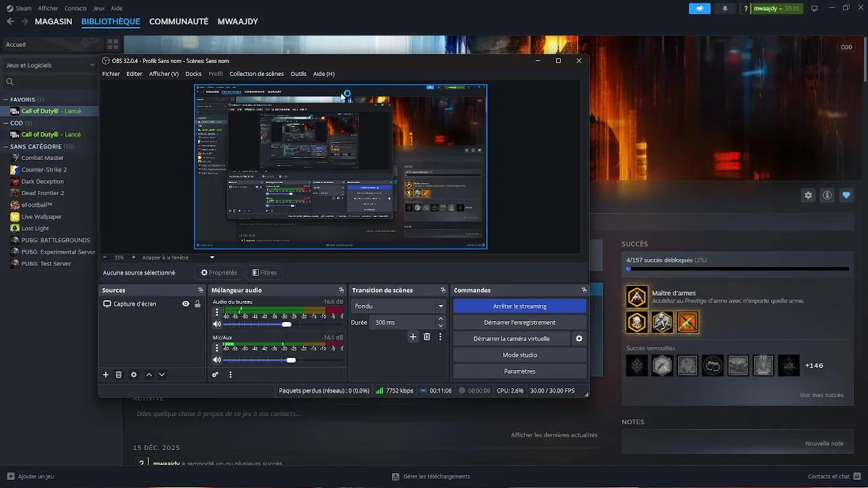The width and height of the screenshot is (868, 488).
Task: Switch to Mode studio
Action: click(x=519, y=355)
